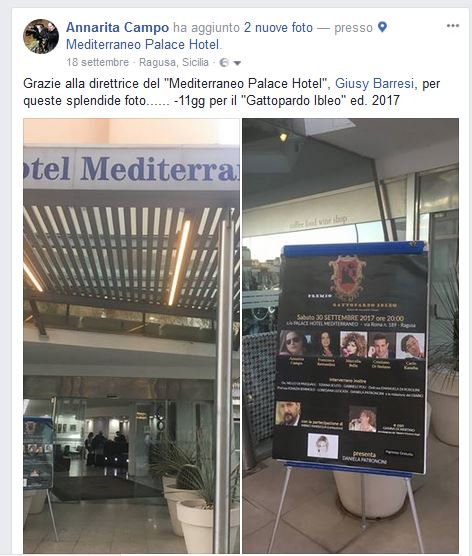Click 'presenta Daniela Patroncini' text on poster
The height and width of the screenshot is (556, 472).
[x=365, y=457]
